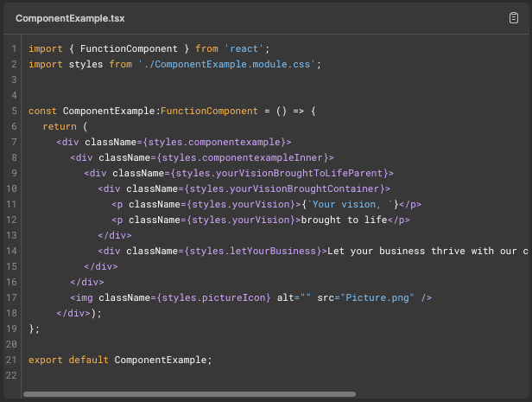Click the "Picture.png" src value
The width and height of the screenshot is (532, 402).
tap(377, 297)
